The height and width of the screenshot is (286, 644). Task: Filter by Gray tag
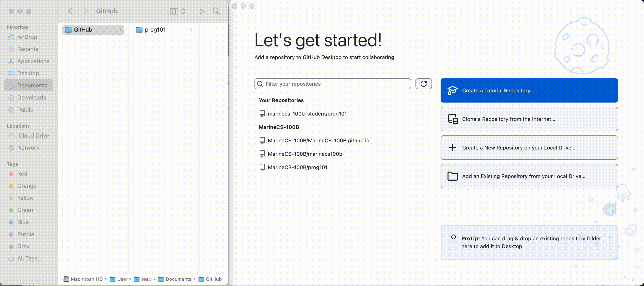point(29,246)
